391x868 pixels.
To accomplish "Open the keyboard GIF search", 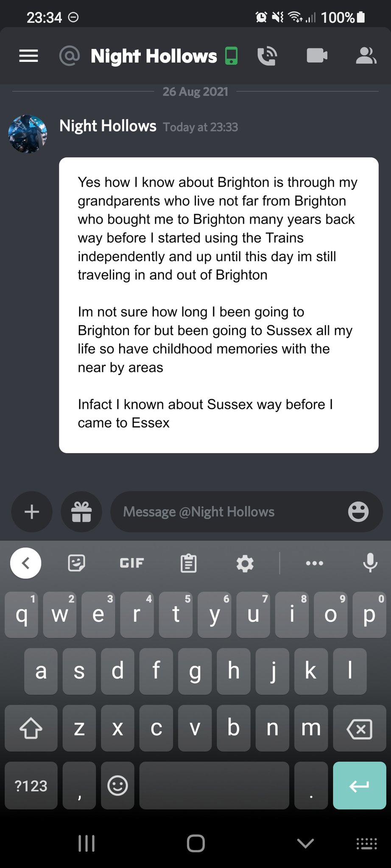I will coord(132,563).
